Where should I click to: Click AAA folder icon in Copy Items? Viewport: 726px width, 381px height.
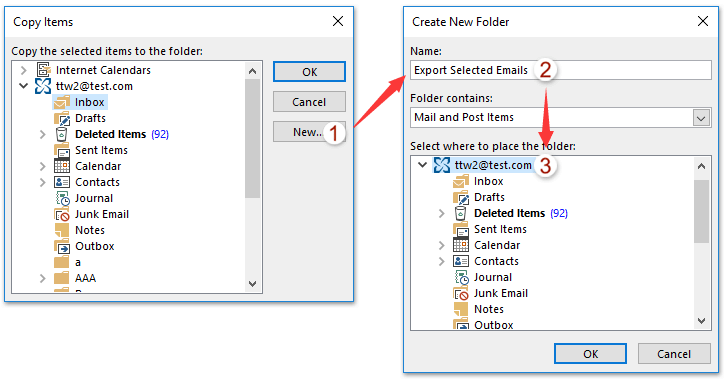pos(62,278)
